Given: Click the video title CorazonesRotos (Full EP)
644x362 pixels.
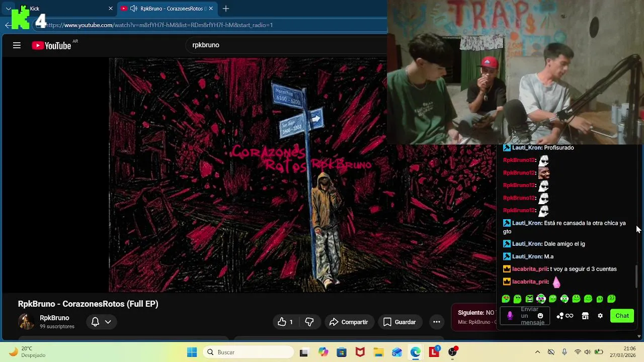Looking at the screenshot, I should tap(88, 304).
